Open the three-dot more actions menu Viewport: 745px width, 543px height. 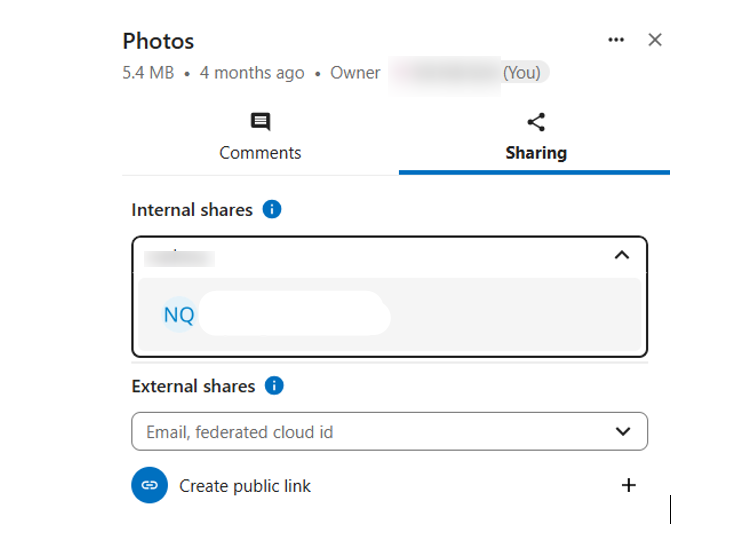pyautogui.click(x=616, y=40)
